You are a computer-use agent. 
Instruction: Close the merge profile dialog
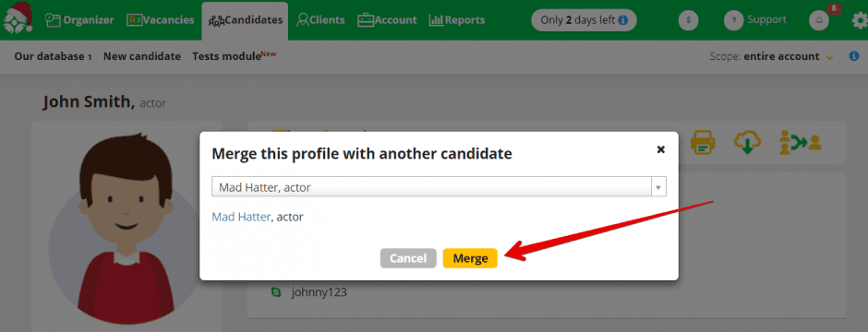coord(660,149)
